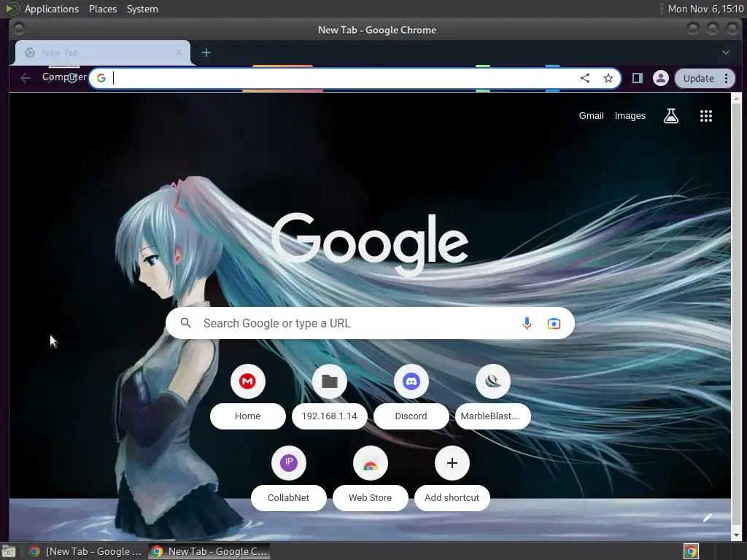747x560 pixels.
Task: Click the Update button in Chrome toolbar
Action: tap(698, 78)
